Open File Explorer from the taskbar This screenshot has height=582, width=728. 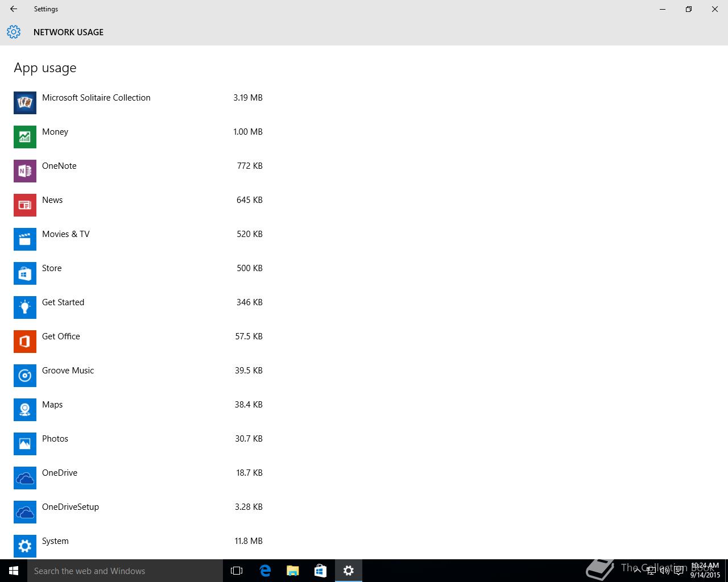[x=293, y=571]
